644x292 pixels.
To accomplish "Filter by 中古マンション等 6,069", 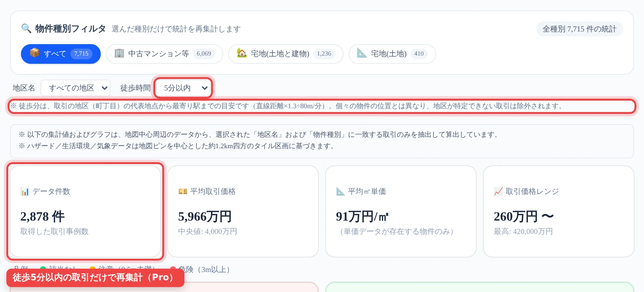I will pos(164,54).
